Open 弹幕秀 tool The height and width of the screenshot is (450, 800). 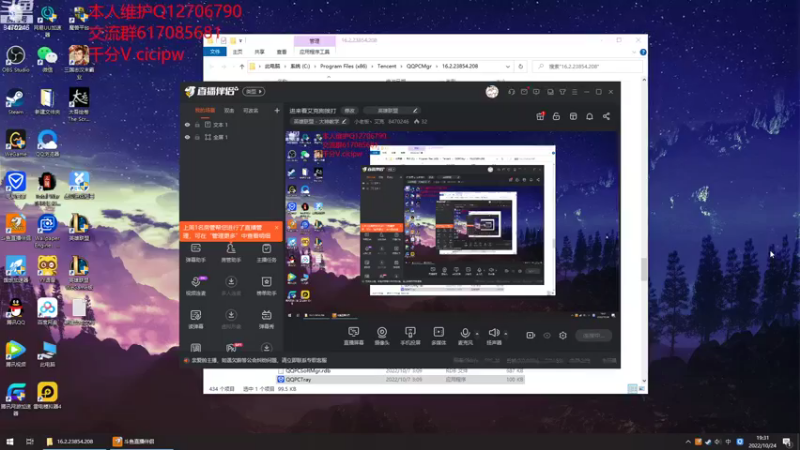tap(266, 319)
